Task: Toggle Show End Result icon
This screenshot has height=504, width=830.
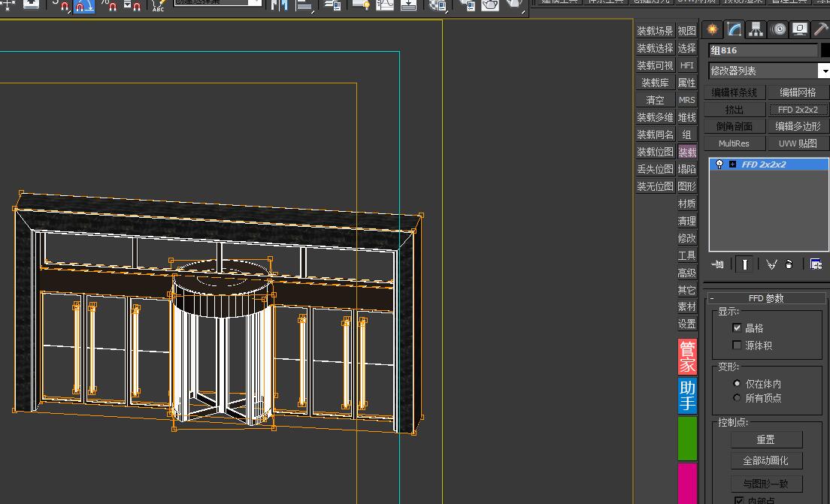Action: [745, 264]
